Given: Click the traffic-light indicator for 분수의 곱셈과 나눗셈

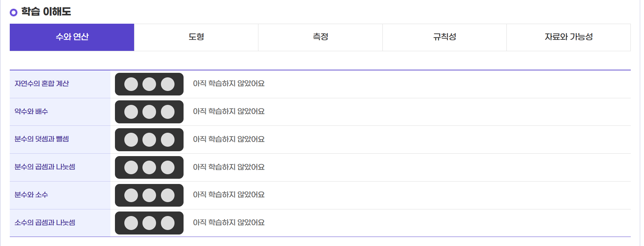Looking at the screenshot, I should (149, 167).
